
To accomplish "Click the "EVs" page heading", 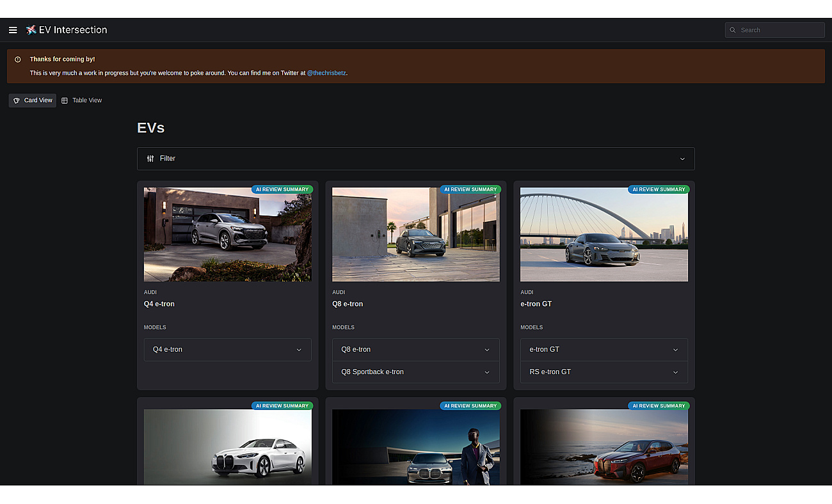I will click(x=151, y=128).
